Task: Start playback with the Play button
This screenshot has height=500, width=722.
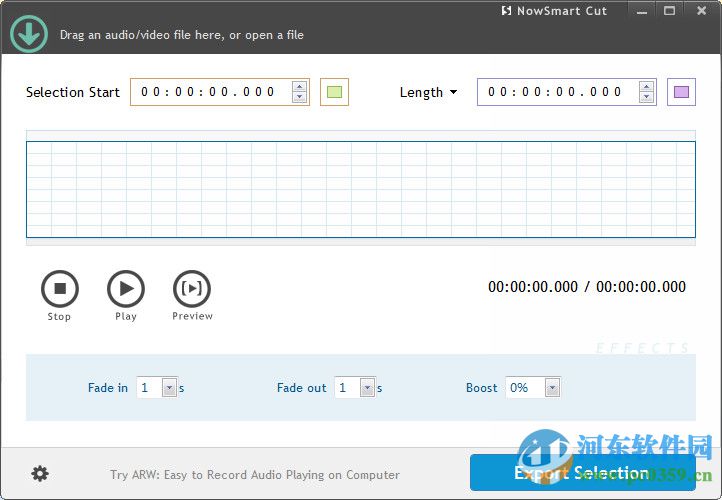Action: (x=126, y=295)
